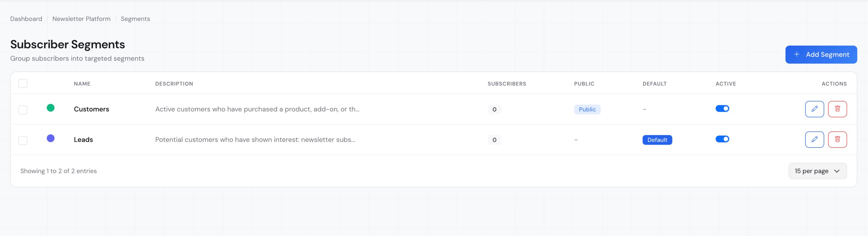
Task: Check the select-all checkbox in table header
Action: [23, 84]
